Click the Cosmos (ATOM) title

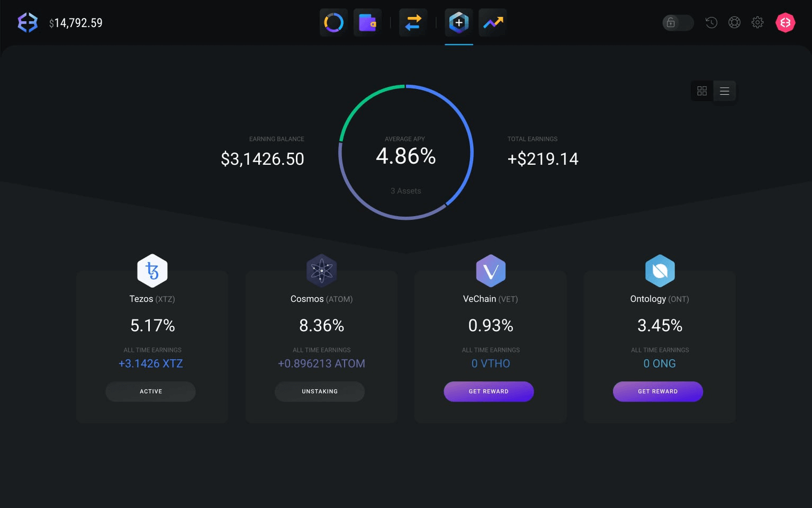tap(321, 299)
